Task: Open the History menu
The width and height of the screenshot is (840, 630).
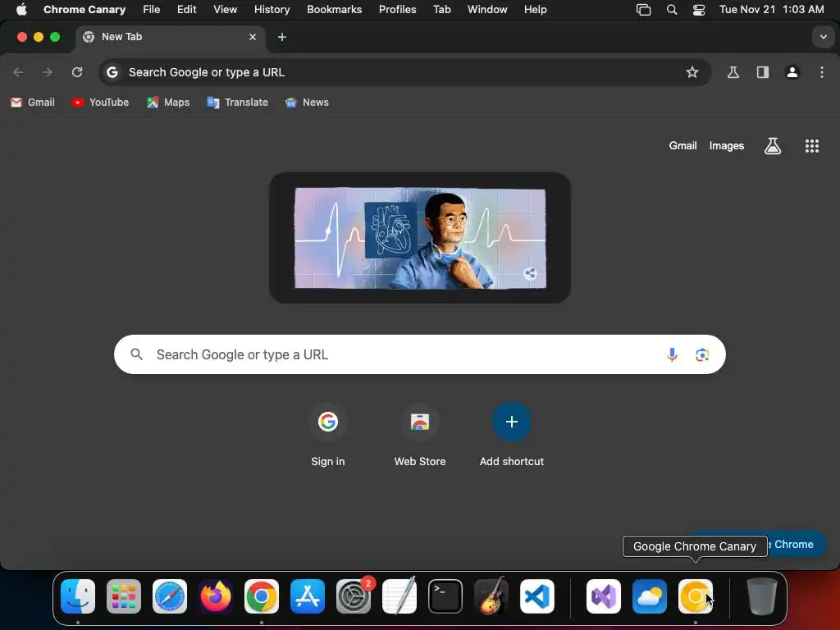Action: (272, 10)
